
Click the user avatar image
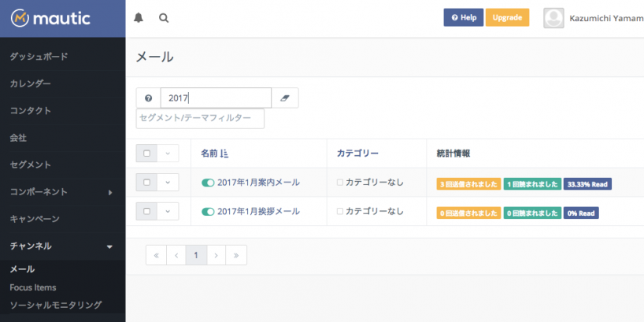pyautogui.click(x=554, y=18)
